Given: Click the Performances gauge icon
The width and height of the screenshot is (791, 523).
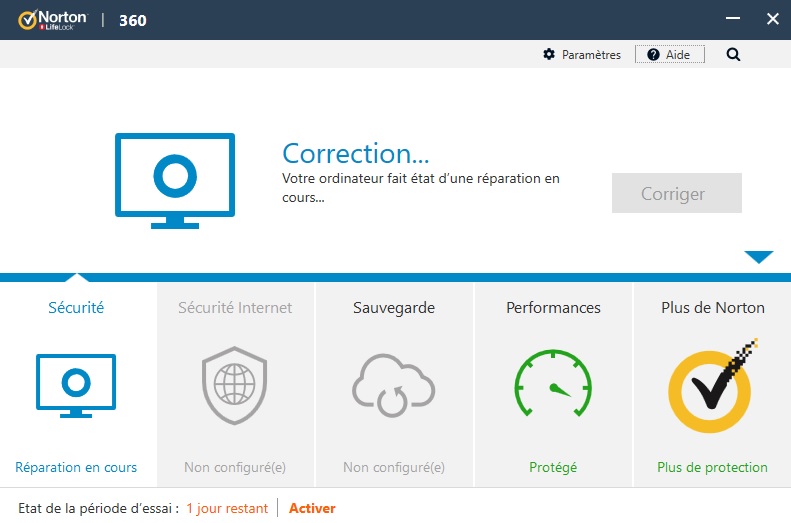Looking at the screenshot, I should (553, 383).
